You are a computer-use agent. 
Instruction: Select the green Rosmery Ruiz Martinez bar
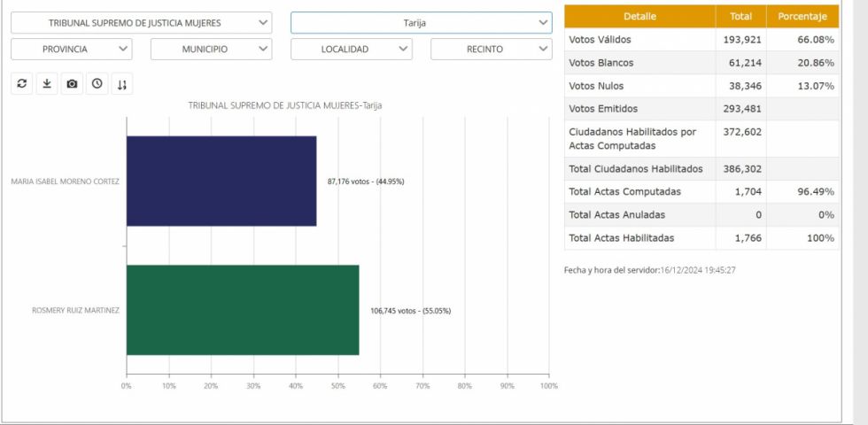[x=243, y=310]
